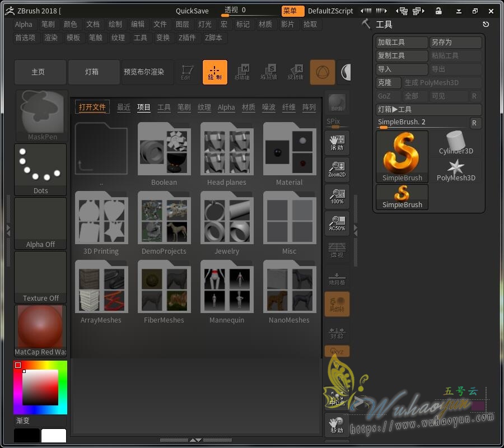Select the PolyMesh3D star tool
Viewport: 504px width, 448px height.
click(456, 170)
